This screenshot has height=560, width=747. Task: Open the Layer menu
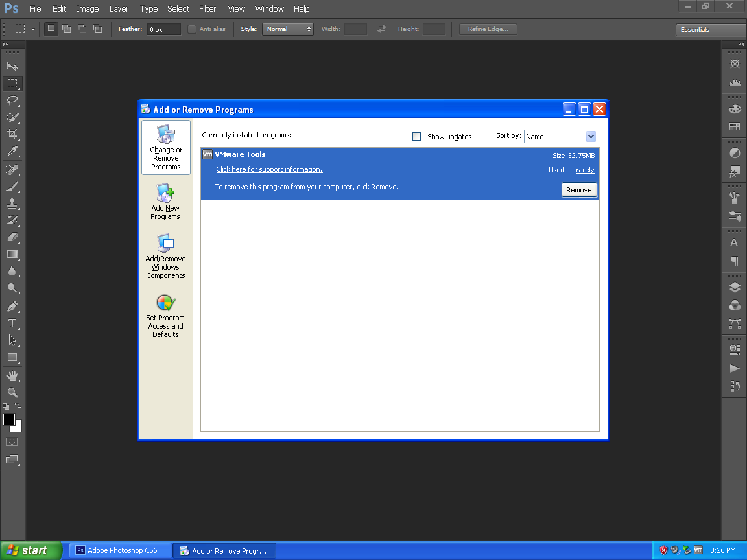(119, 8)
